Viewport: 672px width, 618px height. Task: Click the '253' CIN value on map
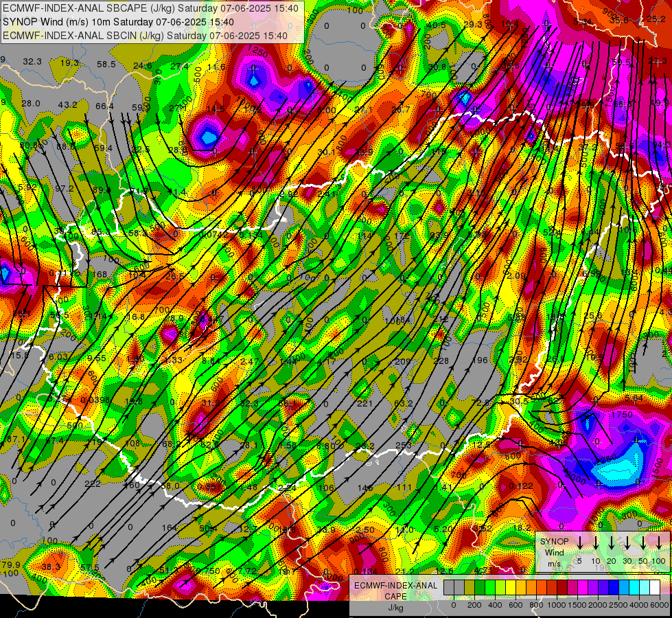(x=404, y=446)
